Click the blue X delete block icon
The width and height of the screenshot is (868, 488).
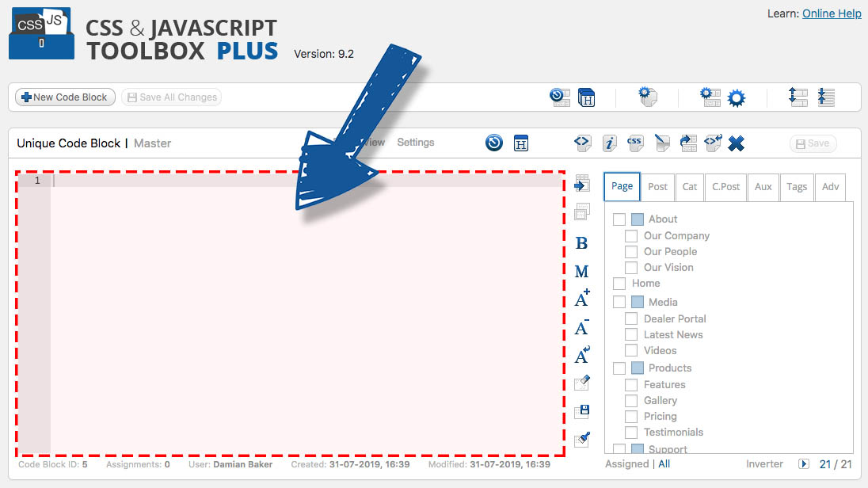point(736,143)
